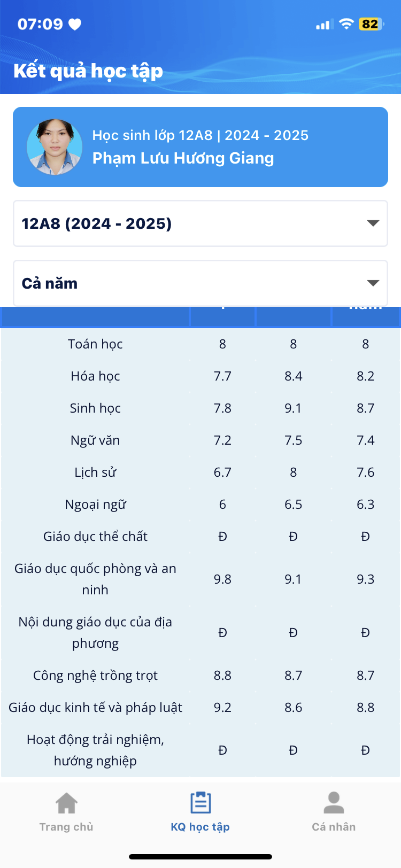This screenshot has height=868, width=401.
Task: Tap the Kết quả học tập page title
Action: tap(88, 71)
